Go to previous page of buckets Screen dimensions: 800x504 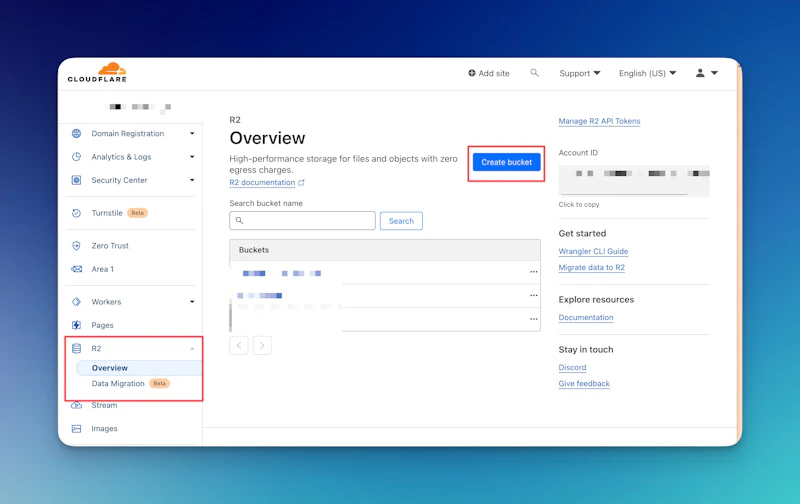coord(239,345)
